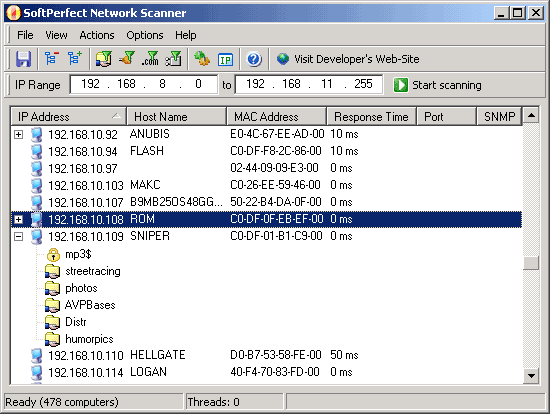Click the start IP range first octet 192
Viewport: 550px width, 414px height.
(90, 84)
